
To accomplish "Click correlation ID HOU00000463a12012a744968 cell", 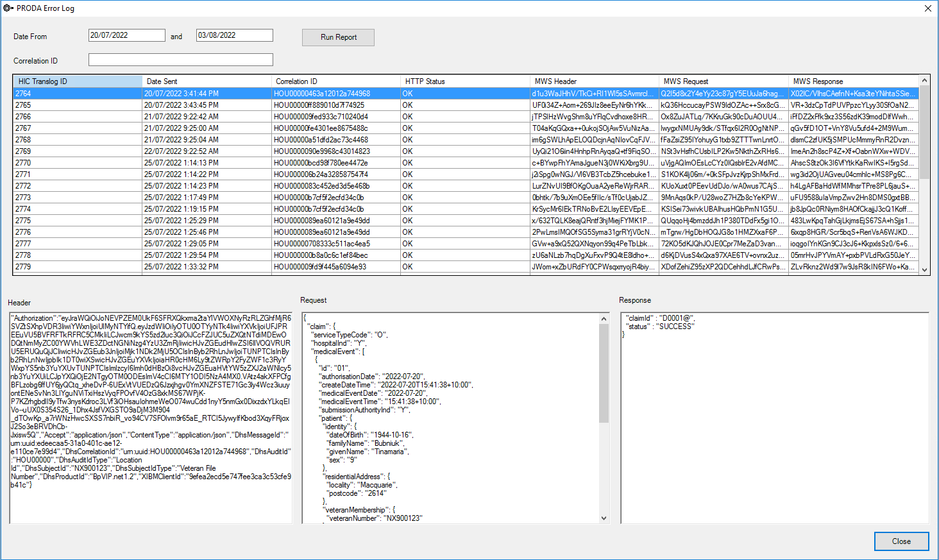I will pos(336,94).
